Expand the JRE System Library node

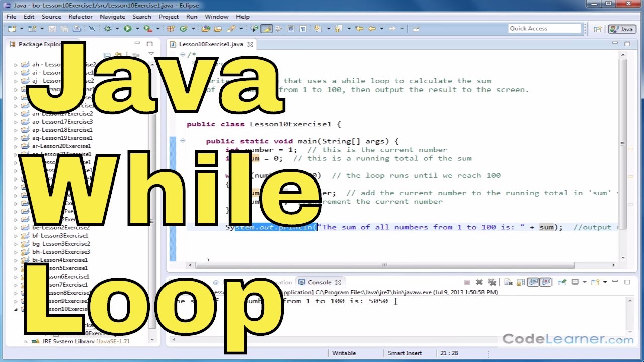coord(26,342)
